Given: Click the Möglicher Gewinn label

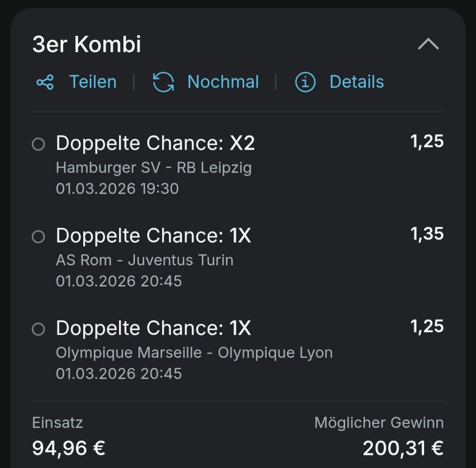Looking at the screenshot, I should [x=379, y=423].
